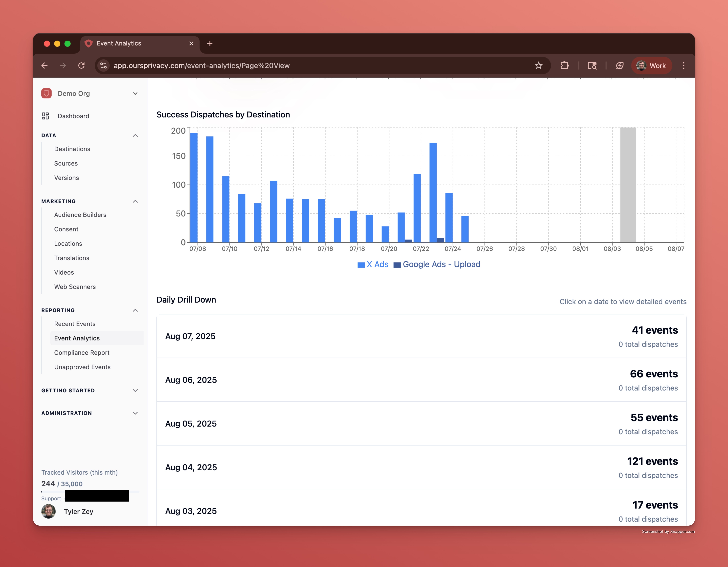Reload the page

(x=81, y=65)
